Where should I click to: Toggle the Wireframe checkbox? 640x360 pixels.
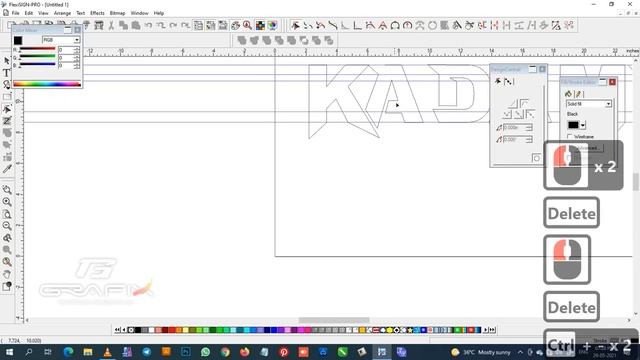pos(570,137)
